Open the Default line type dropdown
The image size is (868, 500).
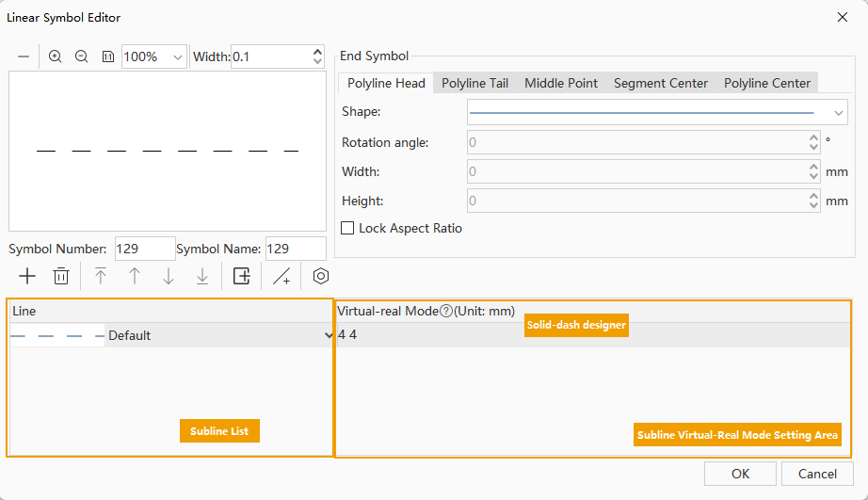point(327,335)
